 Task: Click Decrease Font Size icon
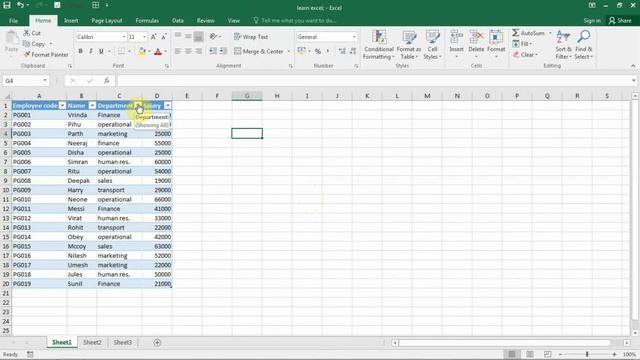point(164,37)
